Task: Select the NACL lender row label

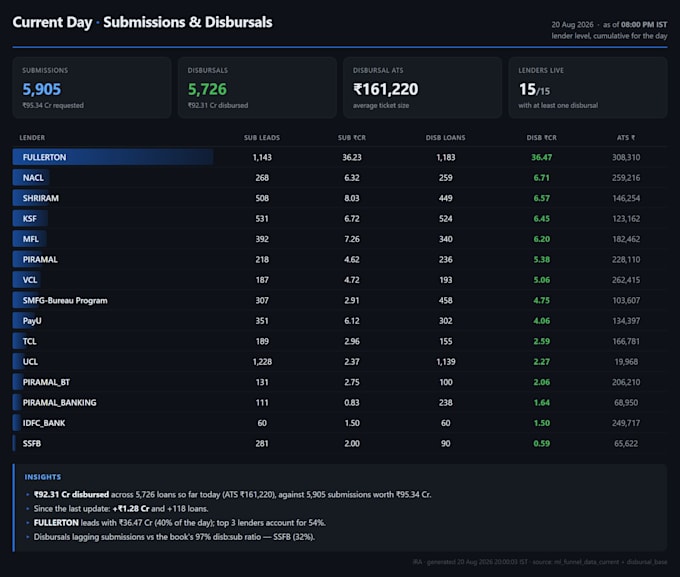Action: click(x=33, y=177)
